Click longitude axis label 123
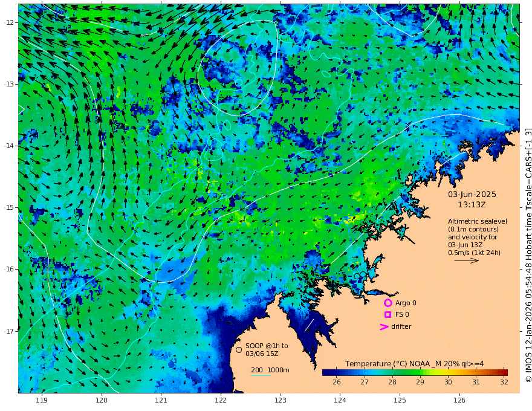 coord(281,400)
